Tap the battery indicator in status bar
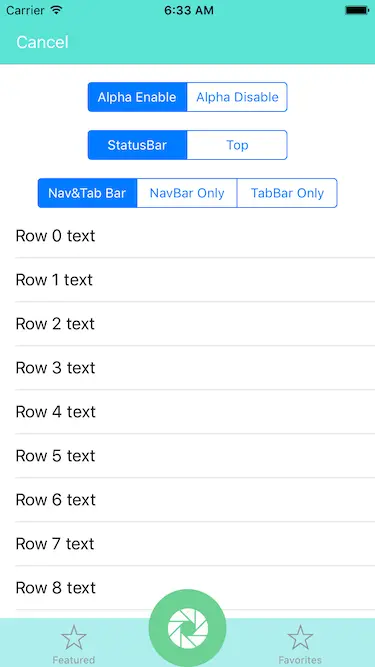The image size is (375, 667). (356, 10)
